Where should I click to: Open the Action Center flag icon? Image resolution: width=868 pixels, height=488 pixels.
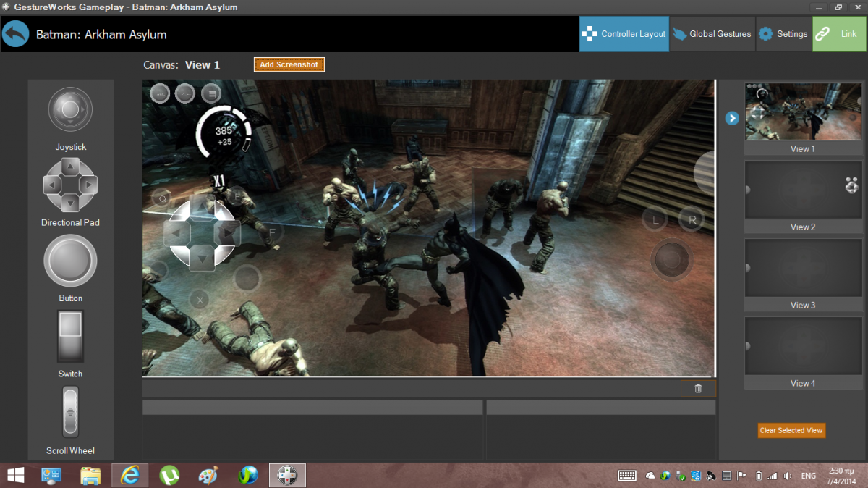(x=743, y=476)
